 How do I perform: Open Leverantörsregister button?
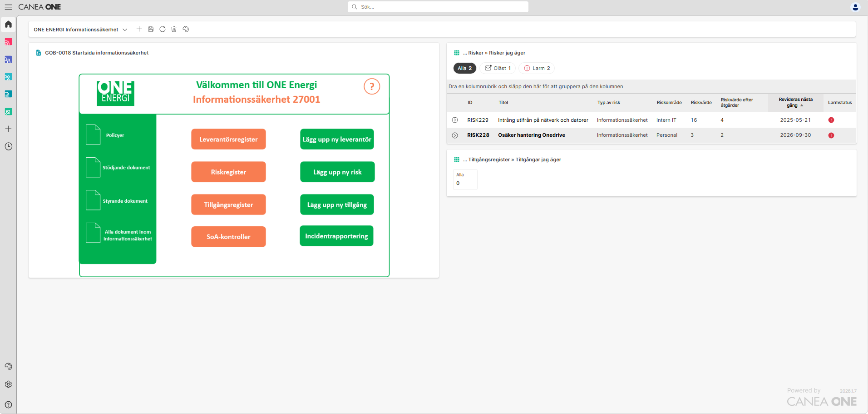pyautogui.click(x=228, y=139)
